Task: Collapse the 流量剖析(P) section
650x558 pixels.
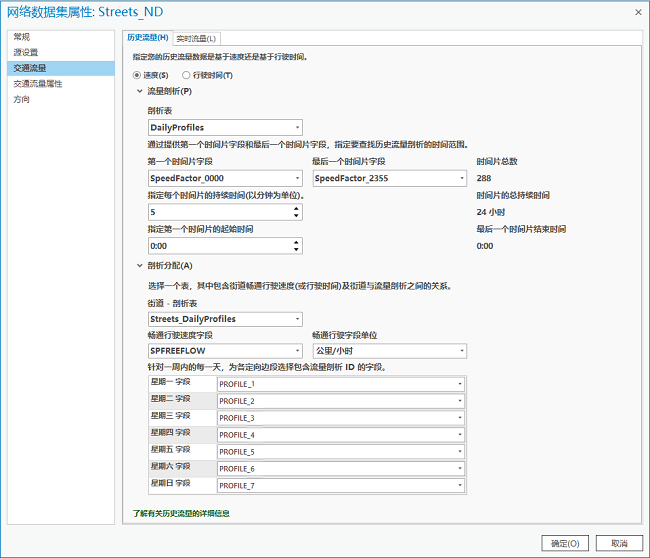Action: click(x=139, y=91)
